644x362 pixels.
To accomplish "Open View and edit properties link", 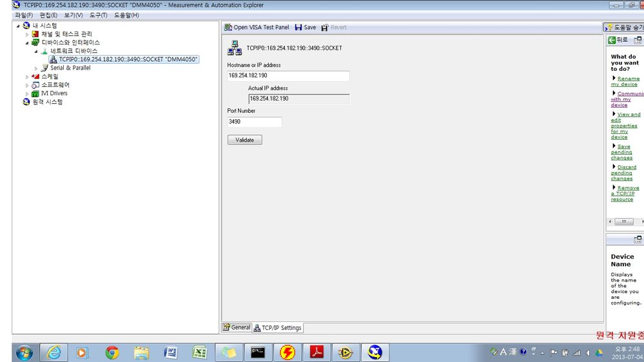I will [x=625, y=126].
